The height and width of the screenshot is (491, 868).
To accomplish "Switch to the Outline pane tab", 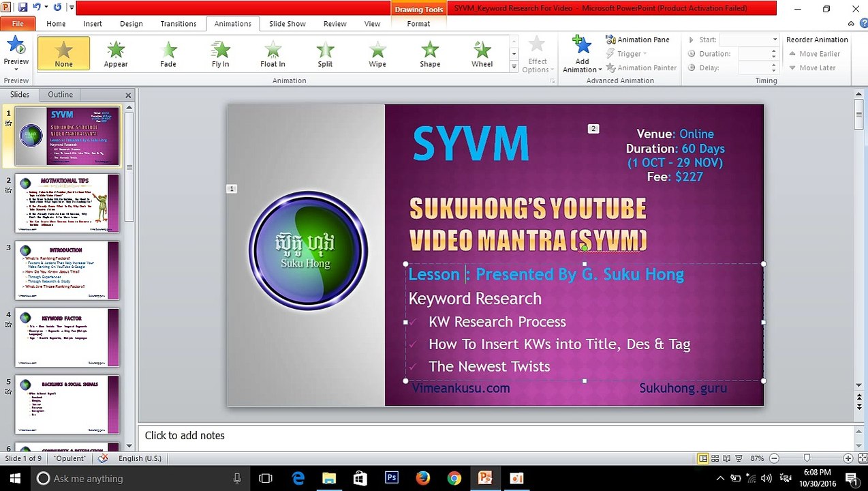I will 60,95.
